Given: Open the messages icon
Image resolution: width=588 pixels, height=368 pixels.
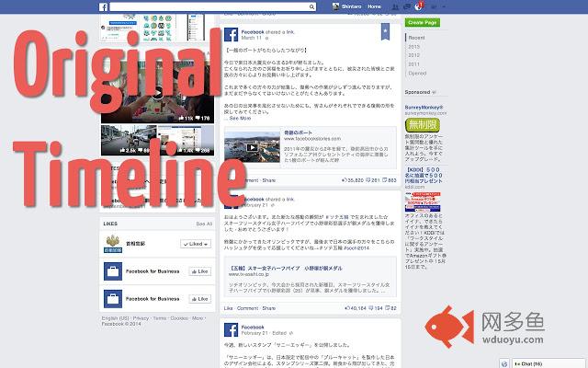Looking at the screenshot, I should pos(406,6).
